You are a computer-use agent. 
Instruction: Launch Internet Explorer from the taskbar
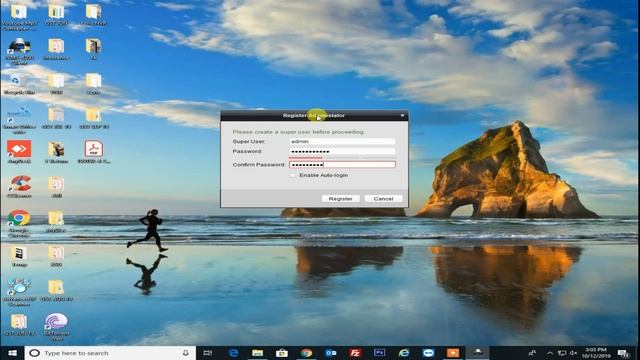(x=404, y=353)
